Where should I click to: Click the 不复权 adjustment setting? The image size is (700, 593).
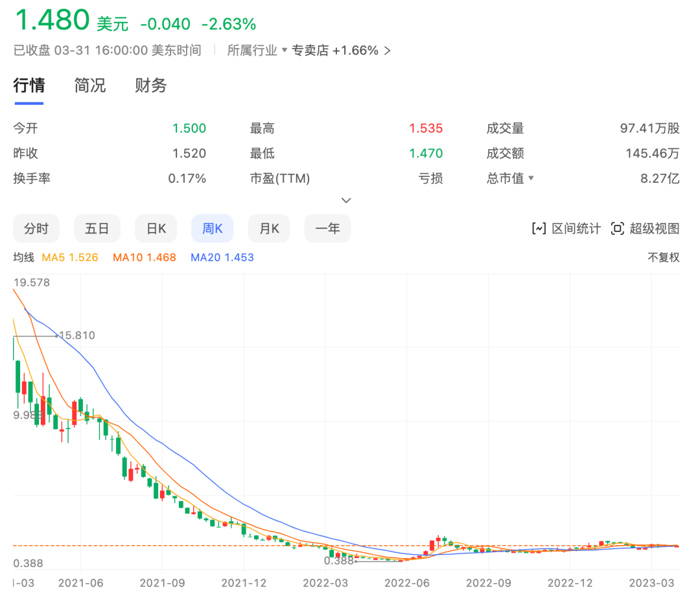tap(664, 257)
